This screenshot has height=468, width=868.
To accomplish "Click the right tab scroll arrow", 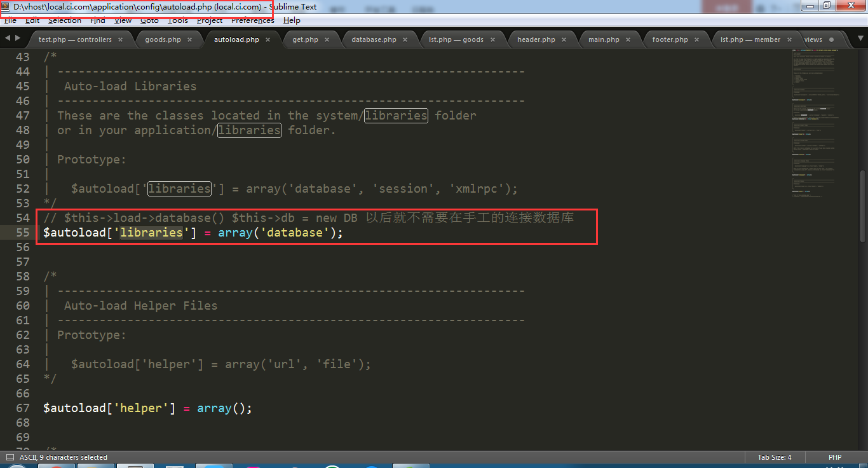I will [17, 38].
